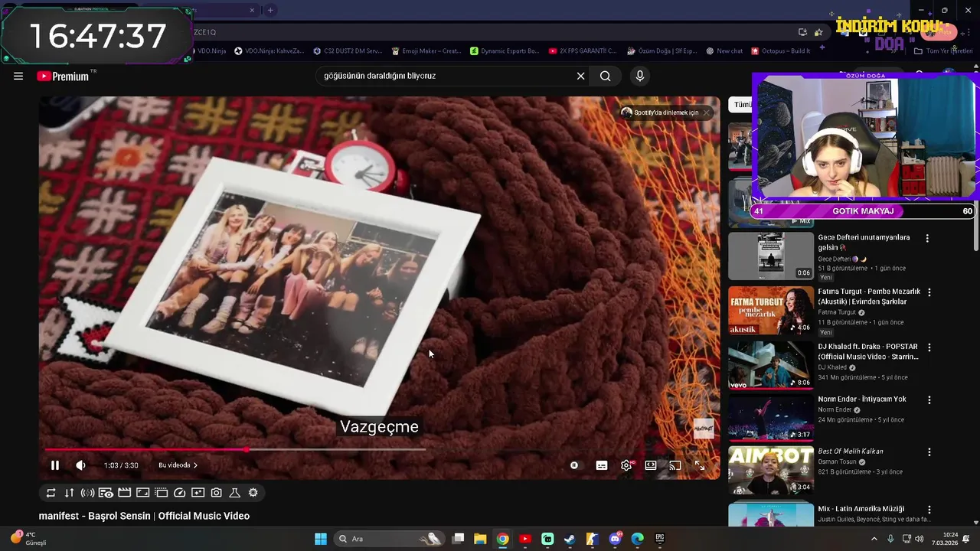
Task: Open the 'New chat' bookmark
Action: point(724,51)
